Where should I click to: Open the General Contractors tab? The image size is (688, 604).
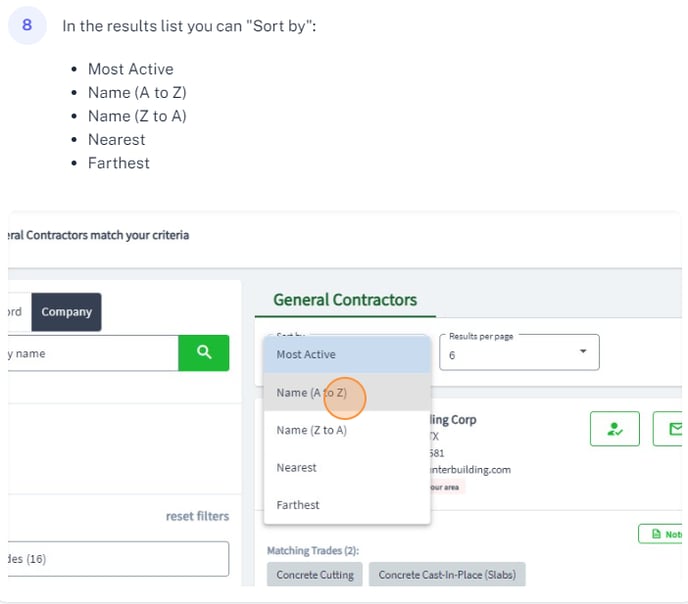[x=345, y=300]
